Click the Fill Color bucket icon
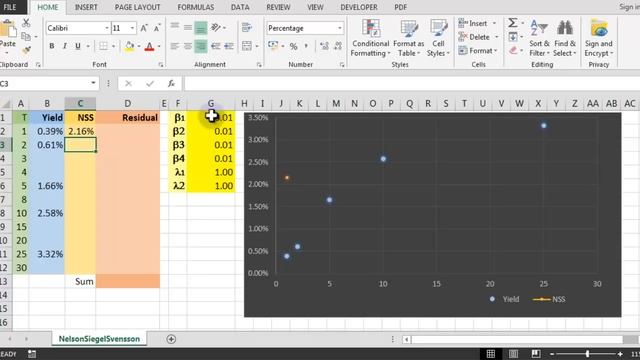The width and height of the screenshot is (640, 360). 129,46
